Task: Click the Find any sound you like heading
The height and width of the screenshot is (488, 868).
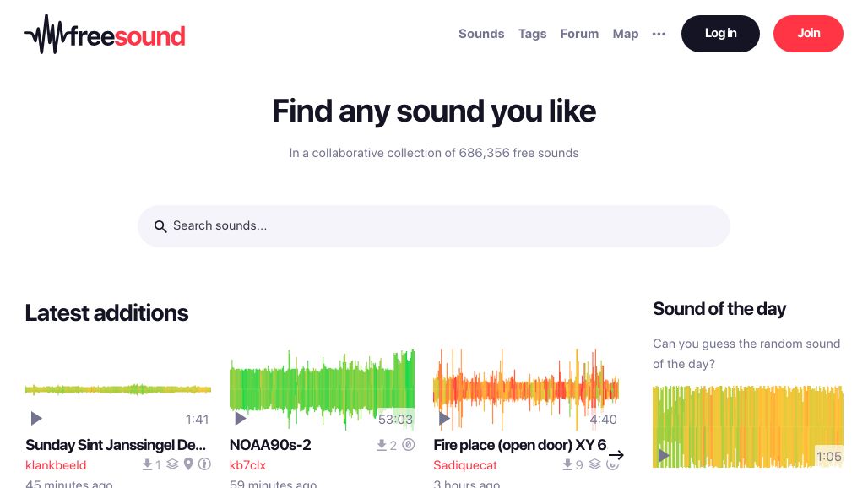Action: [433, 111]
